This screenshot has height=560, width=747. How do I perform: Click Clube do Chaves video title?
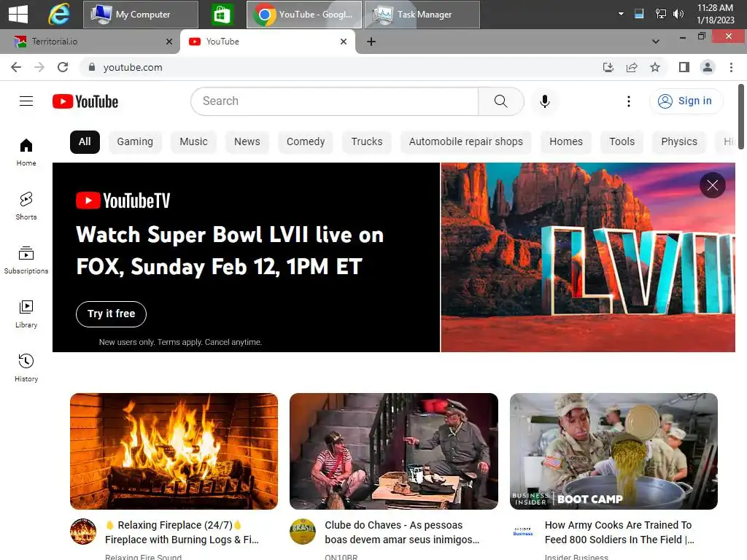coord(402,532)
